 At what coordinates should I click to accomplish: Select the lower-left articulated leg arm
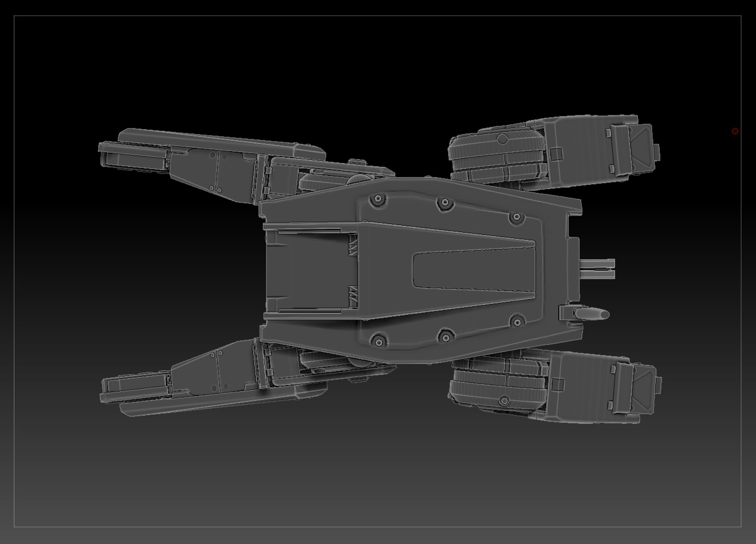(x=213, y=373)
